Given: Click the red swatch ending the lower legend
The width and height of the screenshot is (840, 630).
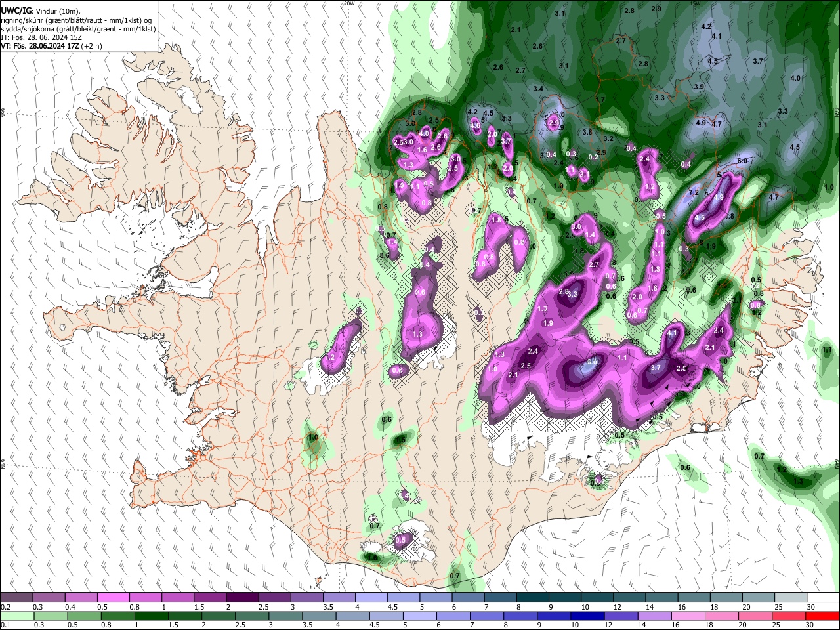Looking at the screenshot, I should point(822,616).
